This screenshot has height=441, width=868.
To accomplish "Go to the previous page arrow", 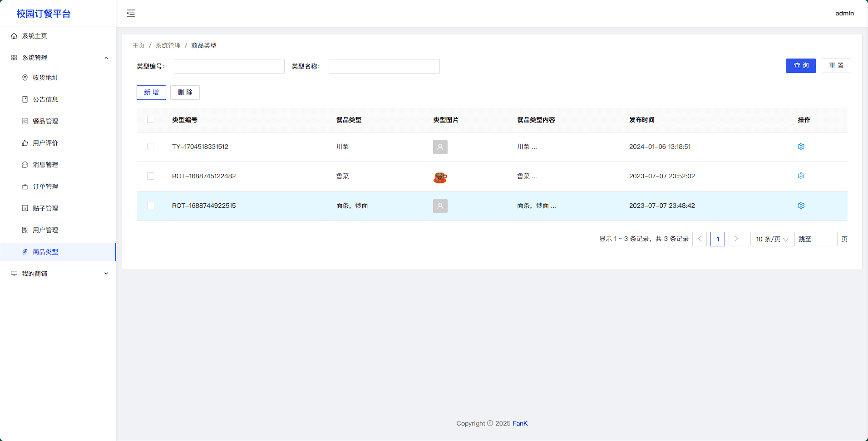I will pos(700,239).
